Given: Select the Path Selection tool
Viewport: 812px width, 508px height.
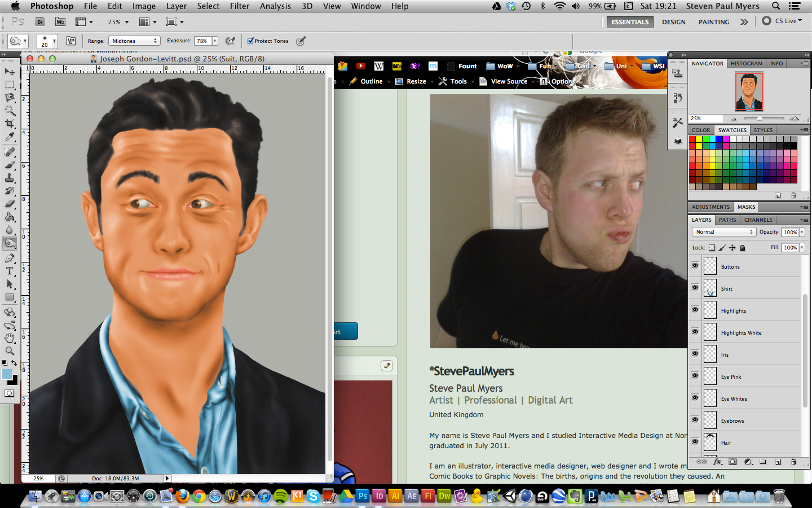Looking at the screenshot, I should coord(10,284).
